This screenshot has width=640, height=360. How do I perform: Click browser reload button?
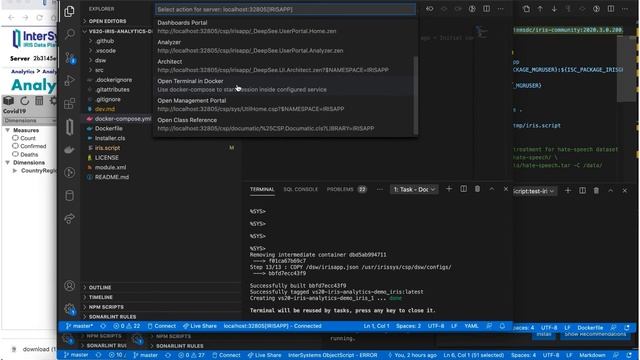click(40, 18)
